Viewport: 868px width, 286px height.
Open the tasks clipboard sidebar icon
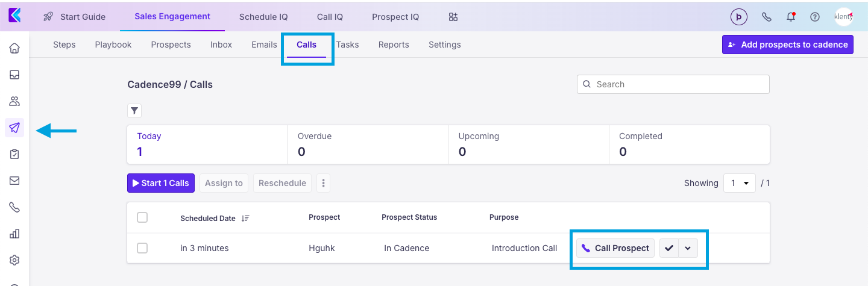(14, 154)
